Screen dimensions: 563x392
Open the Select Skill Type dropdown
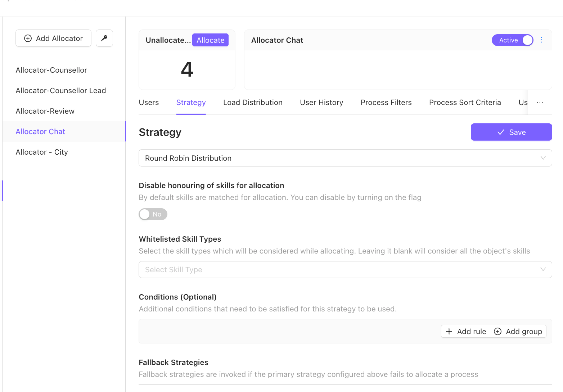click(x=338, y=270)
